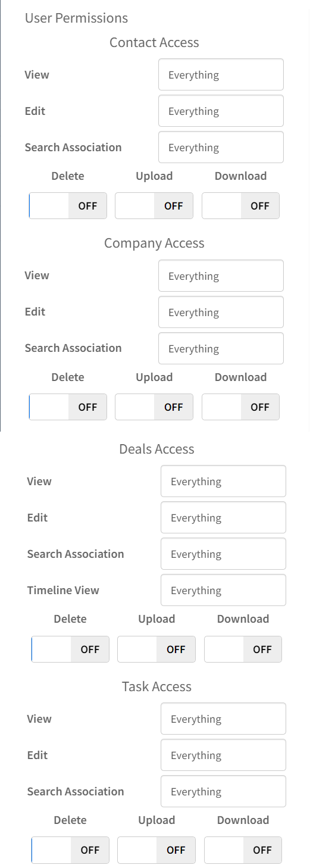Turn on Contact Access Download switch
The image size is (310, 868).
[x=240, y=206]
